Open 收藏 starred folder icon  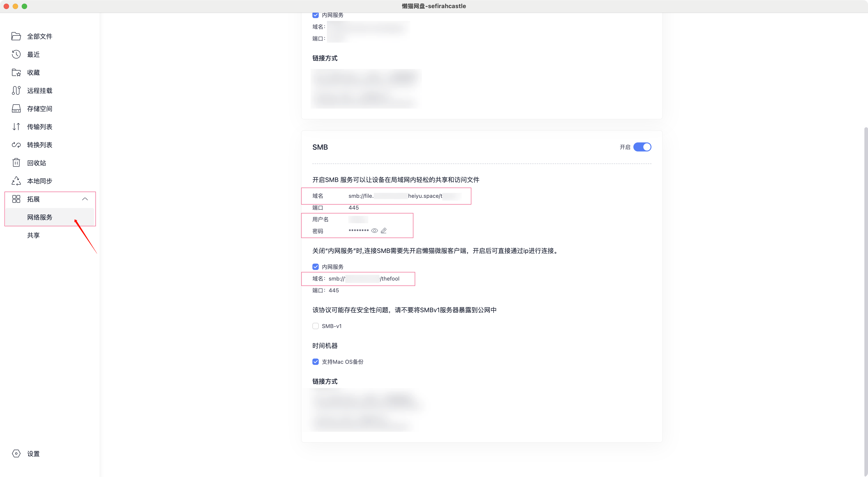16,73
